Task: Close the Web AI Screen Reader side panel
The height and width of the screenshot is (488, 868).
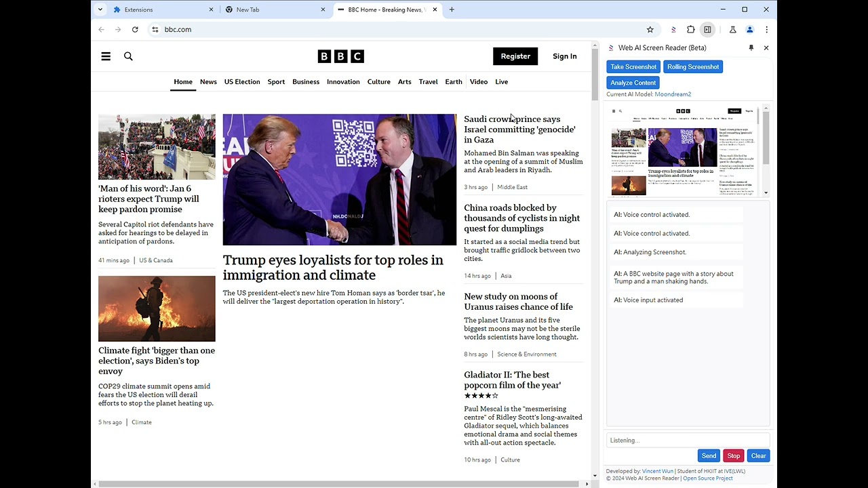Action: (x=766, y=47)
